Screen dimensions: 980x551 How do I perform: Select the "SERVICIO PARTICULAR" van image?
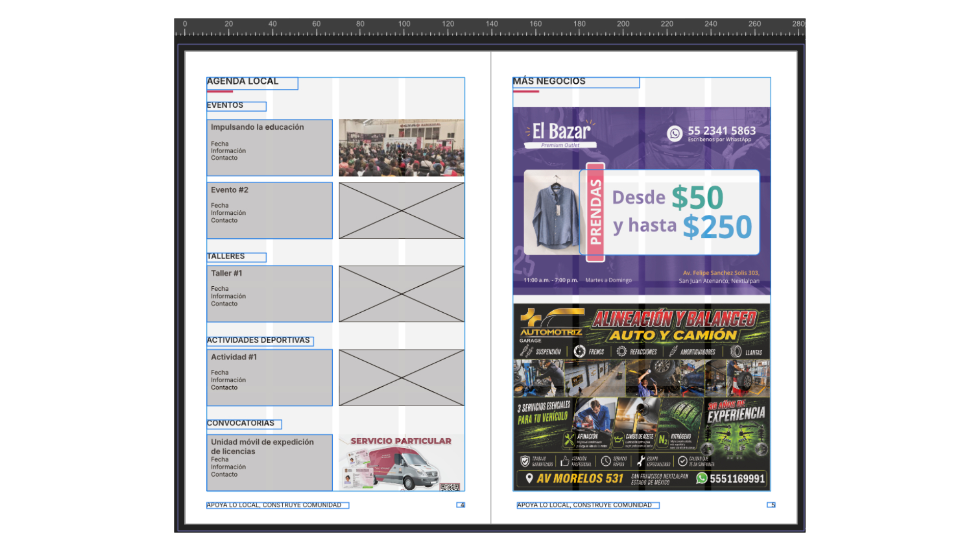click(402, 463)
